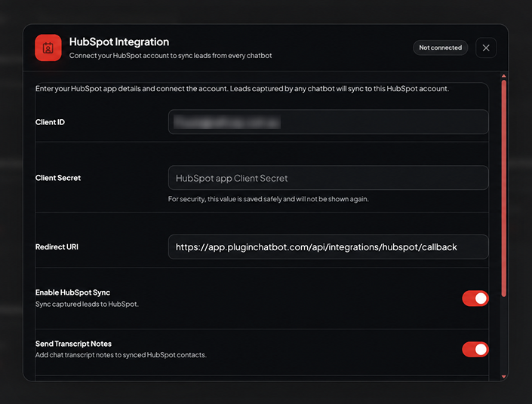Click the Not connected status badge
Image resolution: width=532 pixels, height=404 pixels.
tap(440, 47)
